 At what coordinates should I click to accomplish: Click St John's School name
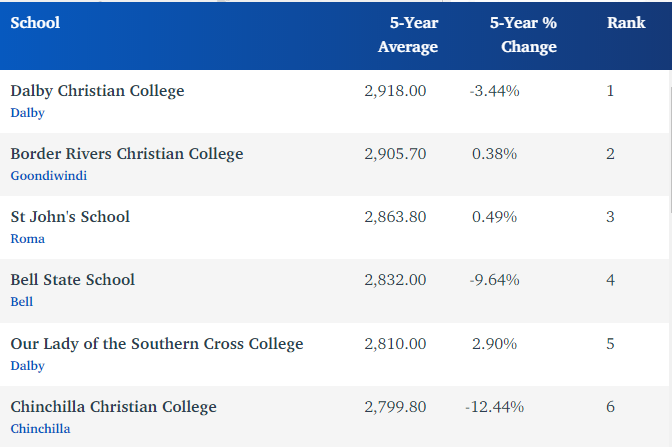coord(70,217)
